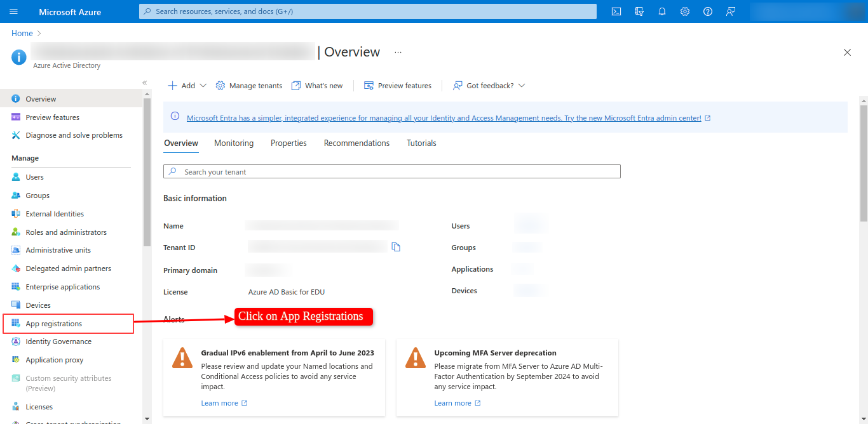Click the Overview sidebar icon

pyautogui.click(x=16, y=99)
